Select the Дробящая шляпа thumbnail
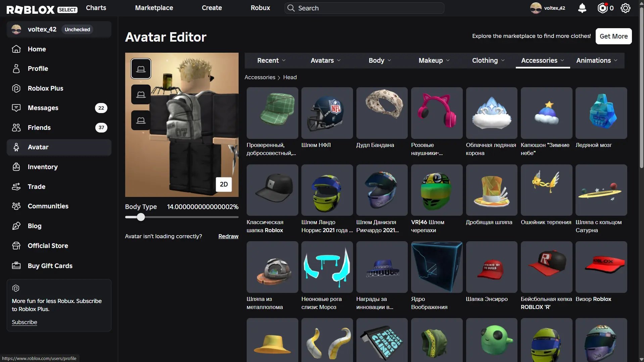 point(491,190)
